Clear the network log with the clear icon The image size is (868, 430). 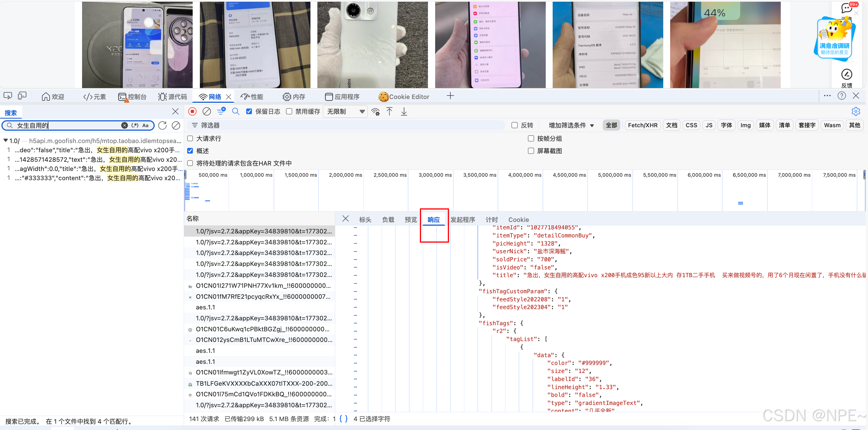click(x=206, y=111)
